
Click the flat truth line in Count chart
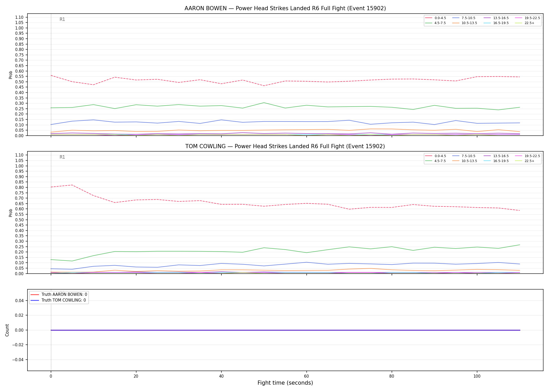[285, 330]
